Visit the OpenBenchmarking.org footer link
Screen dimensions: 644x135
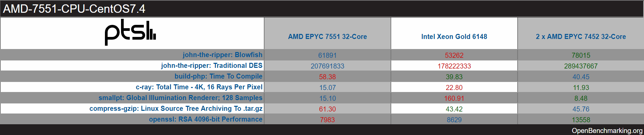pos(607,131)
